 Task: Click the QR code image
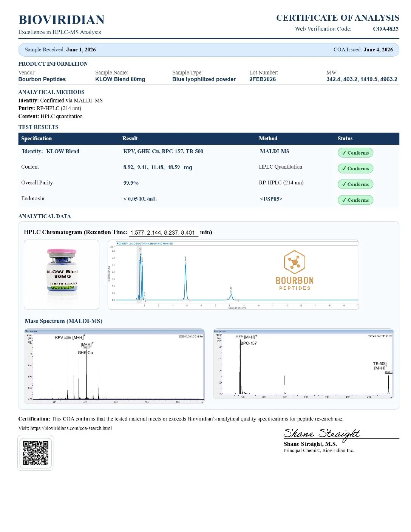[x=36, y=453]
